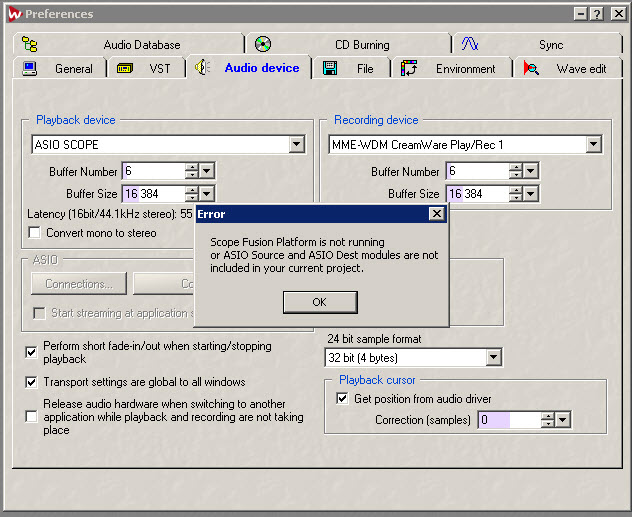632x517 pixels.
Task: Click the File tab floppy disk icon
Action: coord(330,69)
